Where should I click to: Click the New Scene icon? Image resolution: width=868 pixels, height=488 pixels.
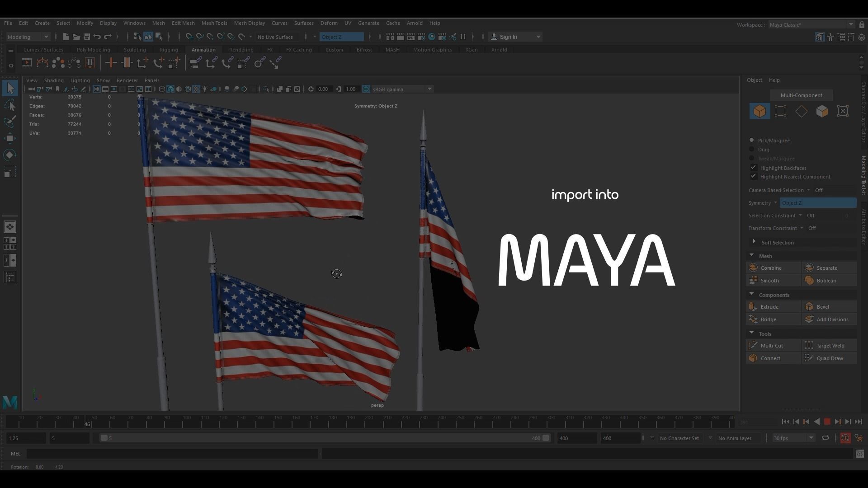click(x=66, y=37)
